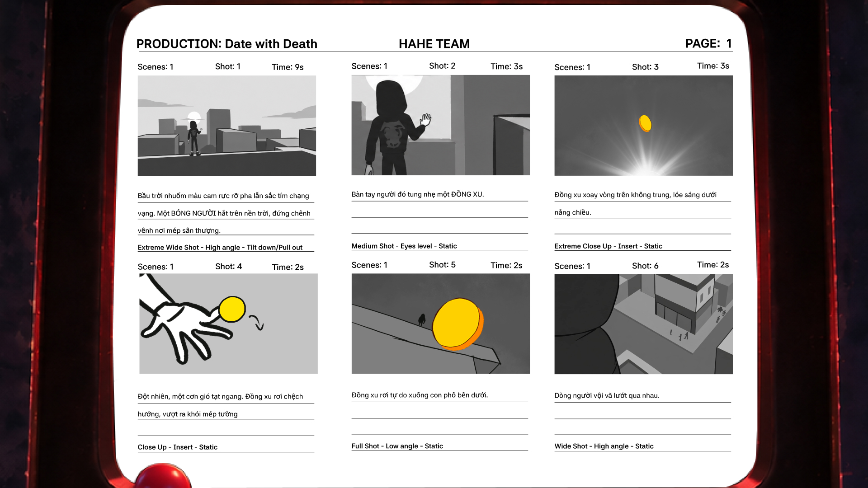Click "Time: 3s" next to "Shot: 2"
Image resolution: width=868 pixels, height=488 pixels.
(506, 66)
